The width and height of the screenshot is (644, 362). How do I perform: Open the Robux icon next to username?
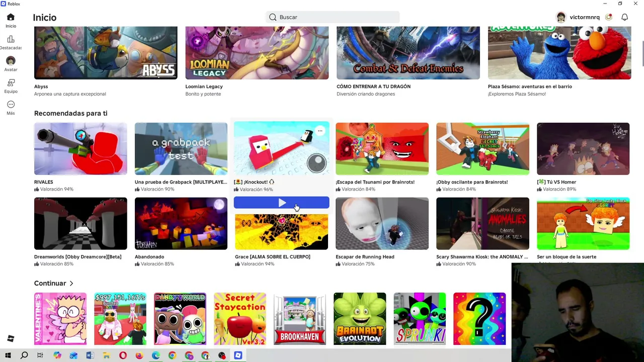coord(609,17)
